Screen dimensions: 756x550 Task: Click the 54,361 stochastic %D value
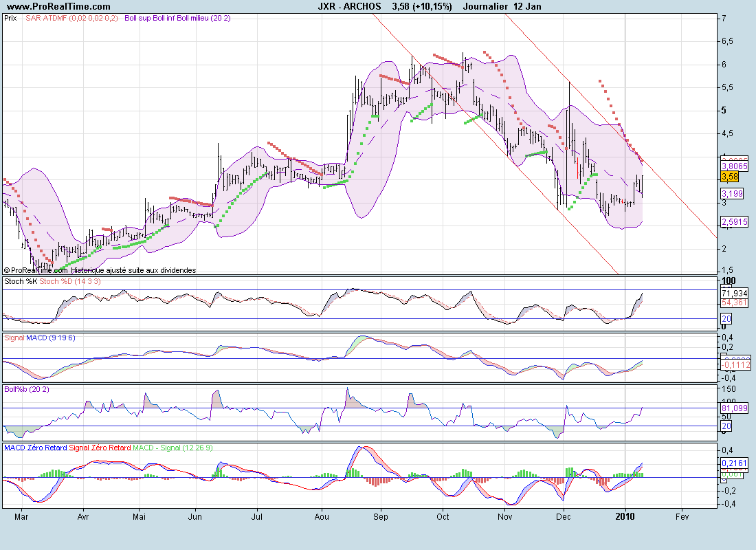(x=734, y=302)
